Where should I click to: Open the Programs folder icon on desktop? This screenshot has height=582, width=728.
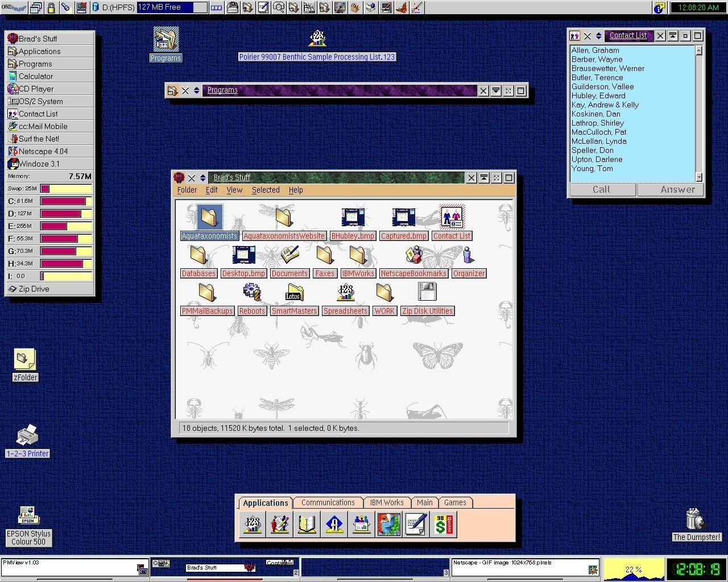(166, 40)
